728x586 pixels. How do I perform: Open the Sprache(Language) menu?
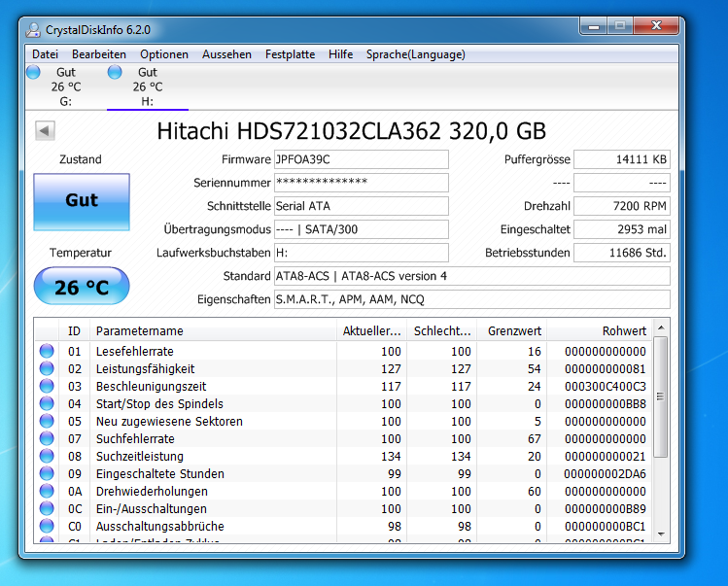pyautogui.click(x=416, y=54)
